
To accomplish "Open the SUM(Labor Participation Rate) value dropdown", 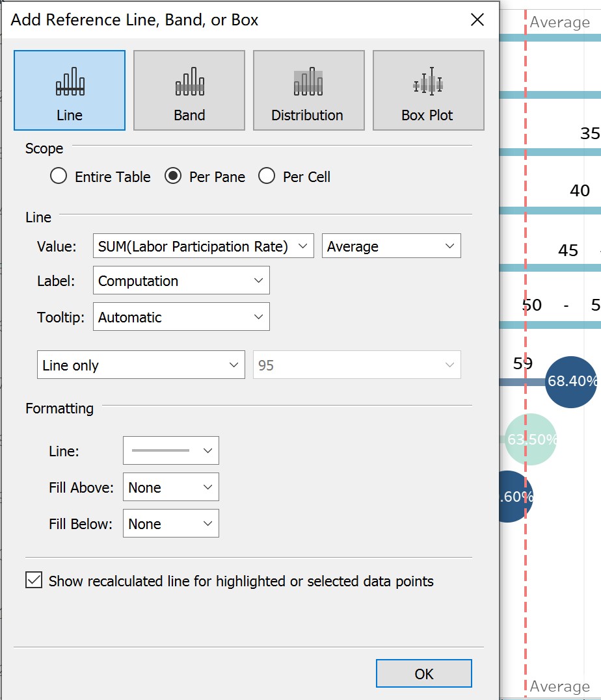I will tap(203, 247).
